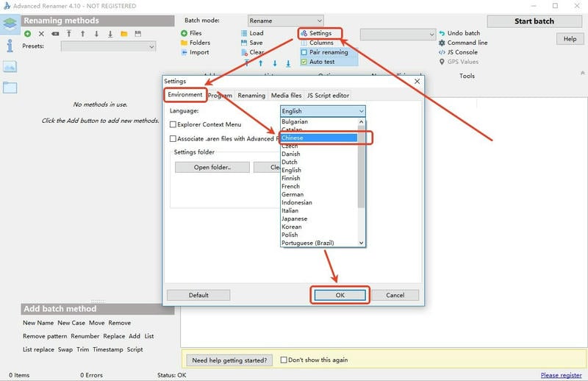
Task: Add the Renumber batch method
Action: pyautogui.click(x=85, y=336)
